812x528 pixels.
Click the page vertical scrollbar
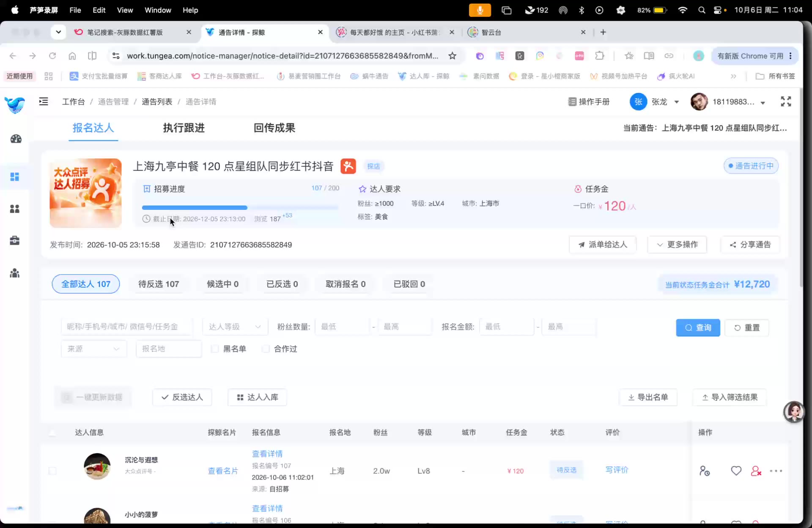click(x=801, y=188)
